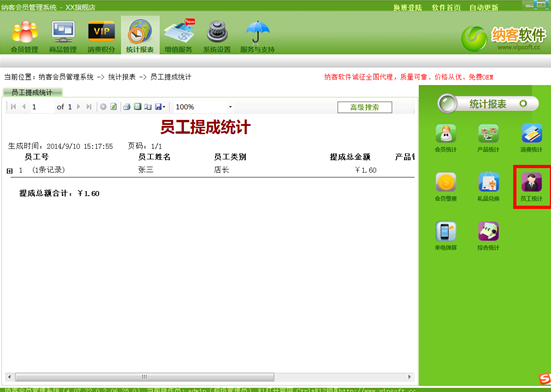Click the 高级搜索 advanced search button
Viewport: 551px width, 392px height.
[364, 107]
